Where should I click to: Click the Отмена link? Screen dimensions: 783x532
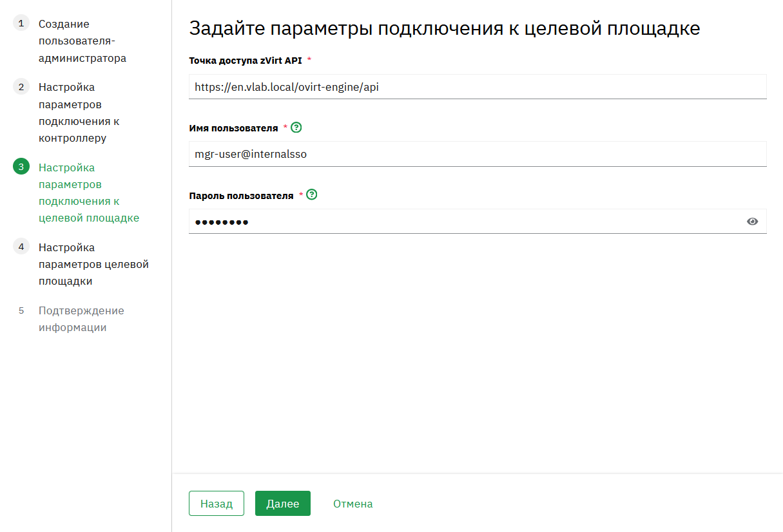coord(353,504)
